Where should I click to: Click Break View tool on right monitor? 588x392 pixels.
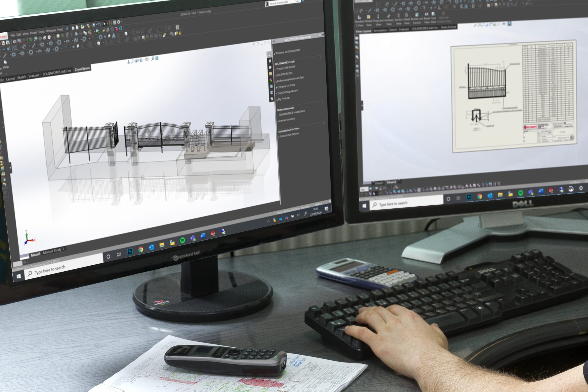click(427, 18)
